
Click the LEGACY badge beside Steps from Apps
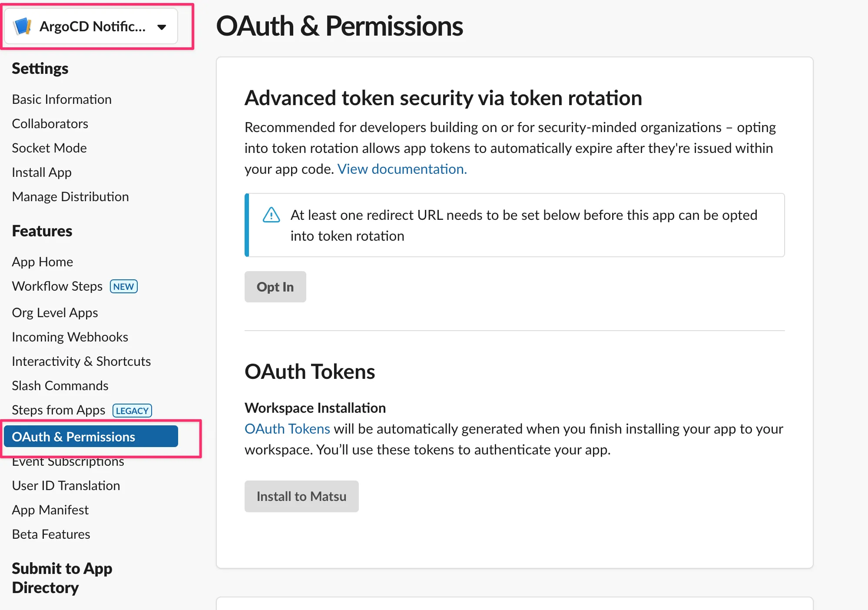click(x=132, y=411)
